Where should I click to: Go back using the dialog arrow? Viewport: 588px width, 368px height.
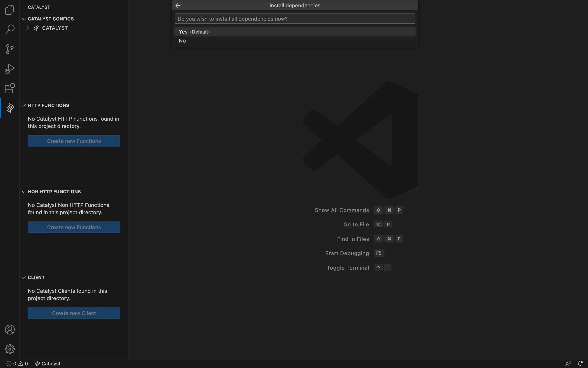[178, 5]
